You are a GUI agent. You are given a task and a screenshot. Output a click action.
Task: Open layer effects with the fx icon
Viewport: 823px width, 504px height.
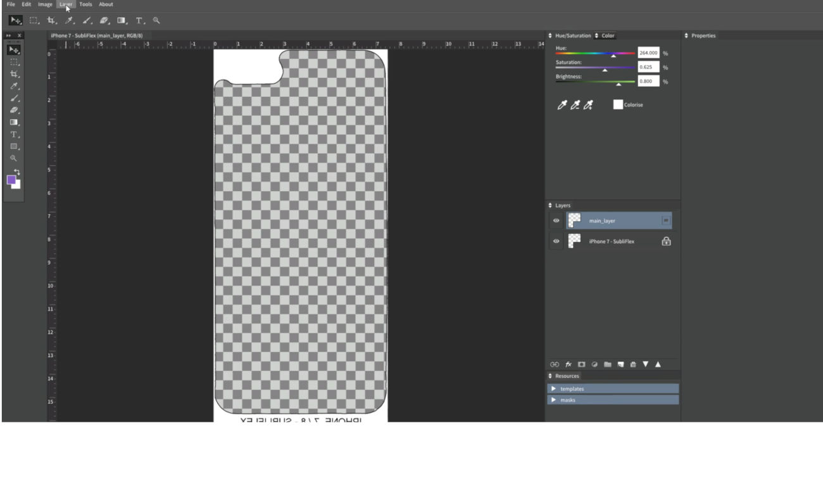tap(569, 364)
